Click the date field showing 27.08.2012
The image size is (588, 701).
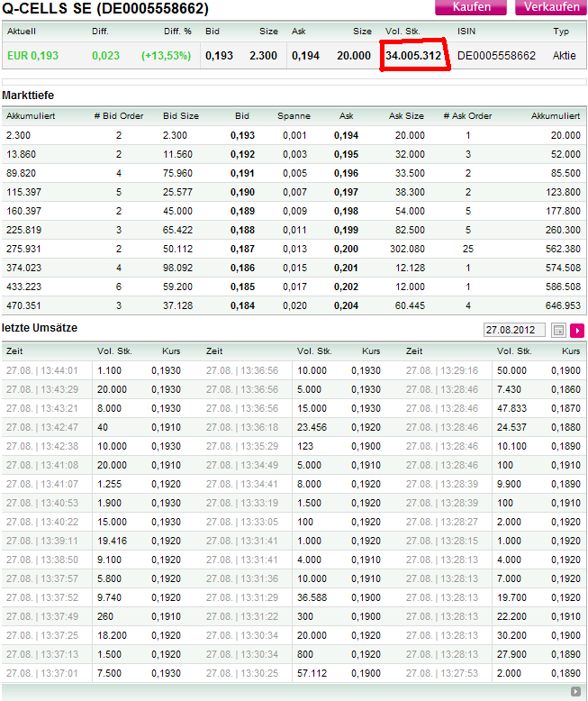[x=514, y=331]
